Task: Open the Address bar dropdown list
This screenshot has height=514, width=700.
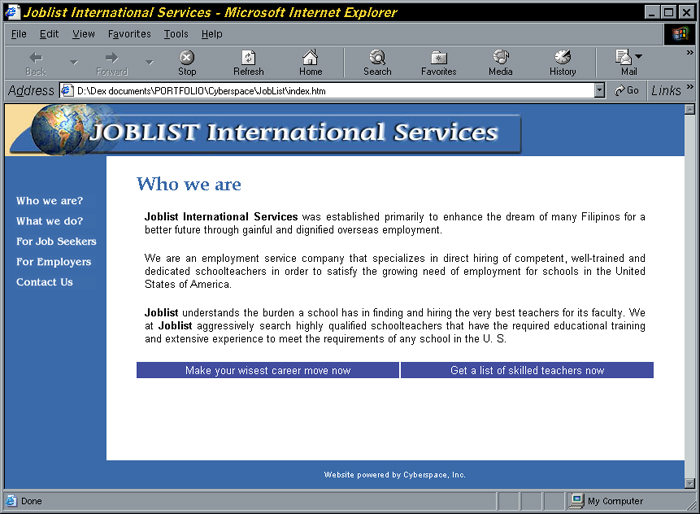Action: click(x=599, y=91)
